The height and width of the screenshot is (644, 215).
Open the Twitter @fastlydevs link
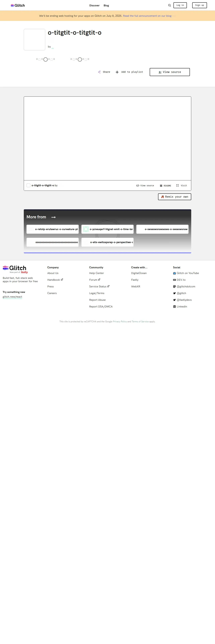tap(182, 300)
